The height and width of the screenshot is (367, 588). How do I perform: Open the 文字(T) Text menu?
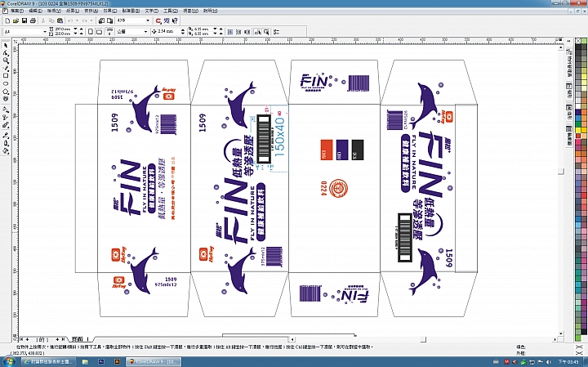[152, 11]
